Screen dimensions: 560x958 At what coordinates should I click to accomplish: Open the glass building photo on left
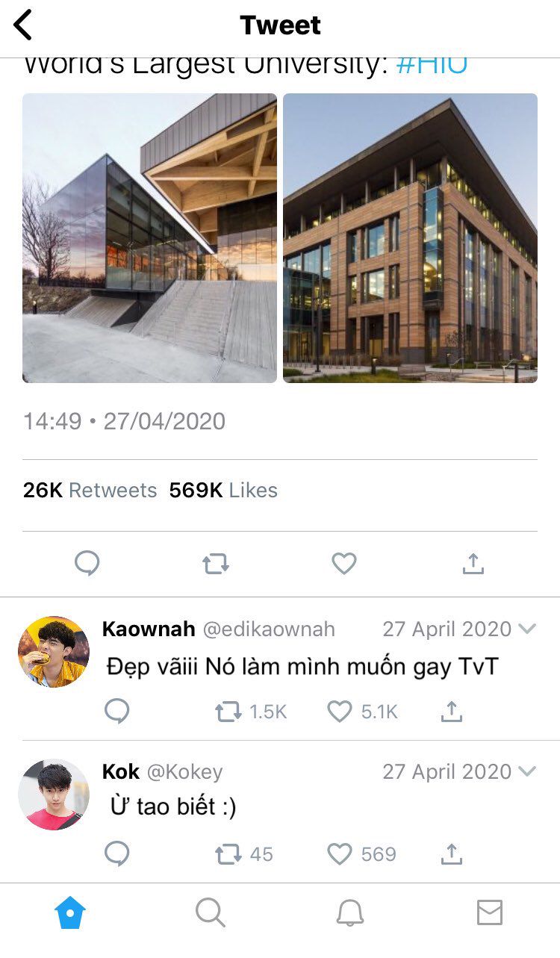coord(149,238)
